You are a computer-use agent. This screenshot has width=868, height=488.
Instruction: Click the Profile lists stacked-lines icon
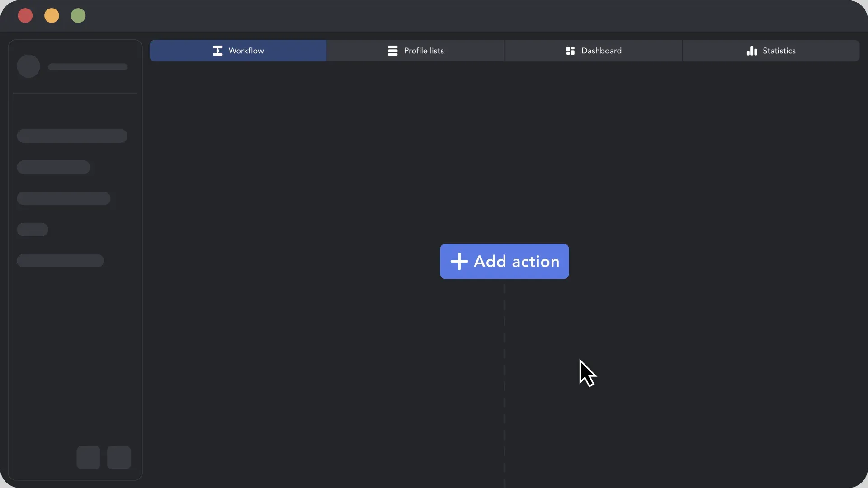click(392, 51)
